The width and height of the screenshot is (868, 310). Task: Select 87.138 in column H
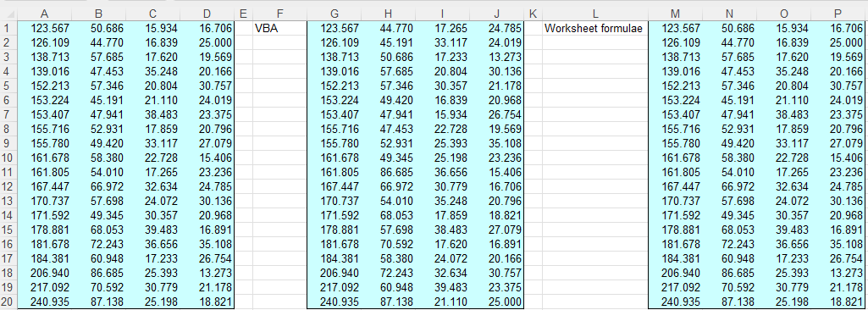coord(388,302)
